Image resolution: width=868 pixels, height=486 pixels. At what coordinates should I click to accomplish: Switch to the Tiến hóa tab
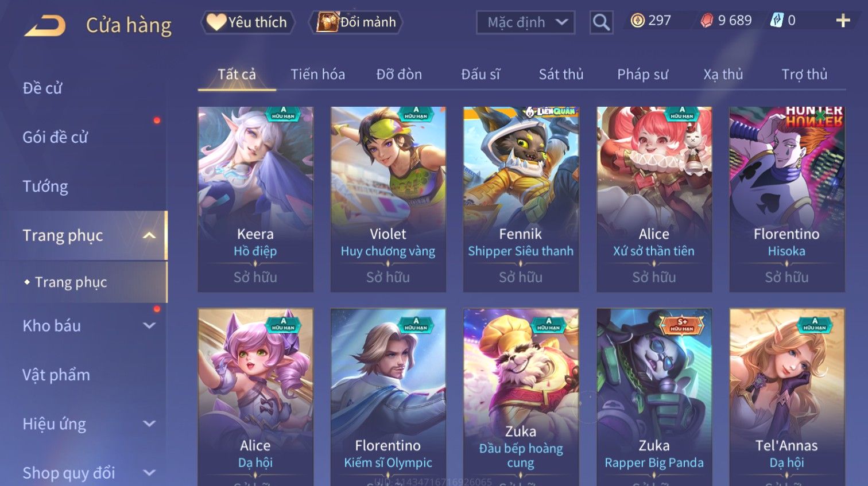(x=317, y=75)
